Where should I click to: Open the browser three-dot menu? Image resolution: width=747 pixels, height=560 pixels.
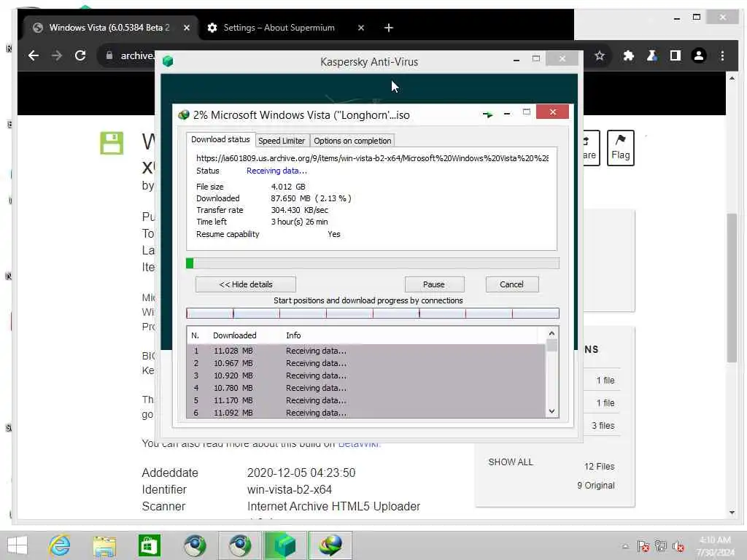(722, 55)
